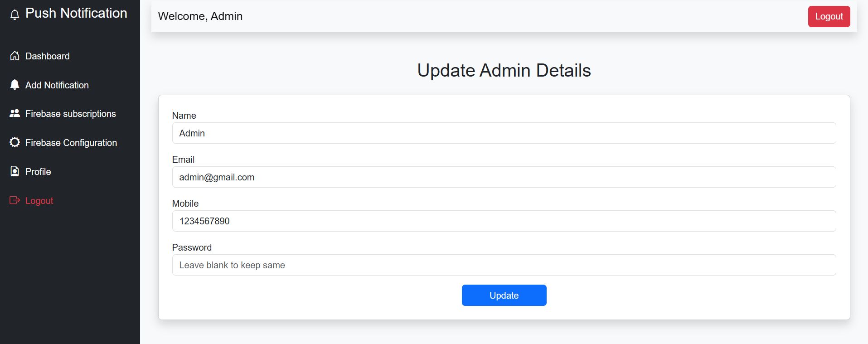Click the Add Notification bell icon
This screenshot has width=868, height=344.
coord(15,85)
